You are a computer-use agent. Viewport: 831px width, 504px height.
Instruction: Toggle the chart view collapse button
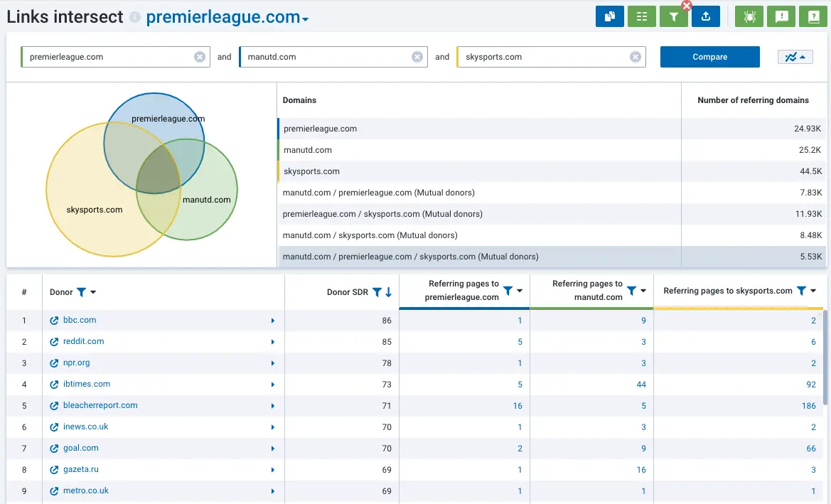795,57
